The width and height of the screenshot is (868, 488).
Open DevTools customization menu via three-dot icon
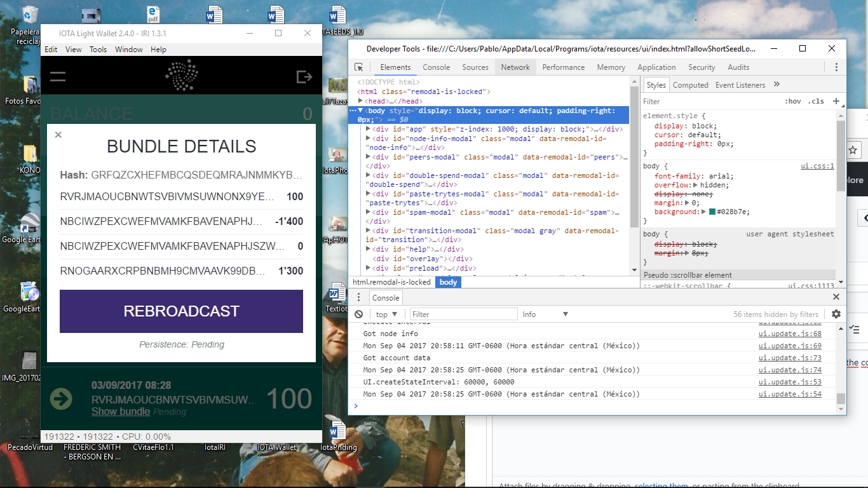836,67
